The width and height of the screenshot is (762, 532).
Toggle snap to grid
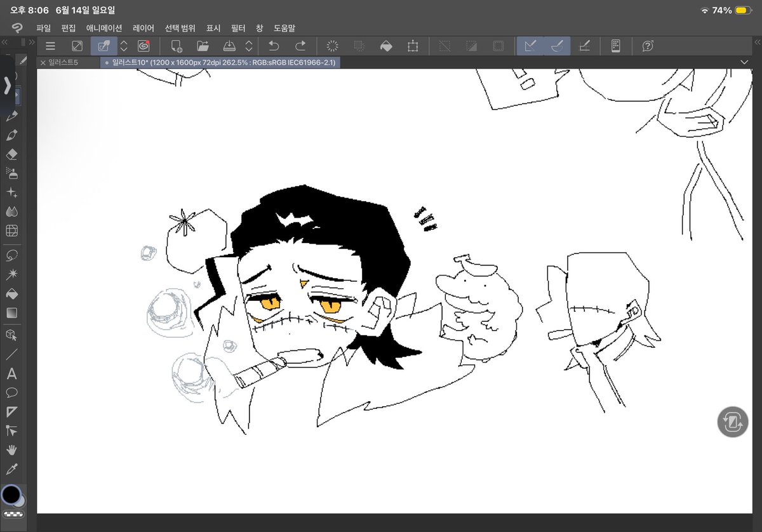pos(584,46)
